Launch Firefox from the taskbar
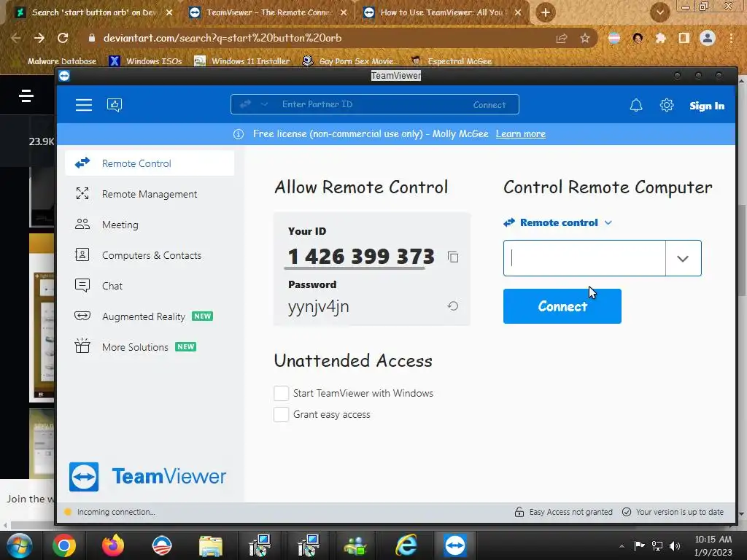Viewport: 747px width, 560px height. (113, 545)
